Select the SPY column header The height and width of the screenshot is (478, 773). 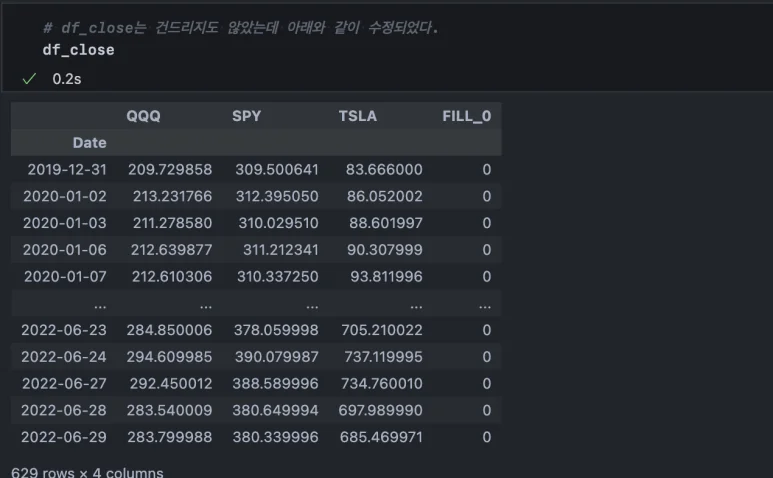coord(246,116)
